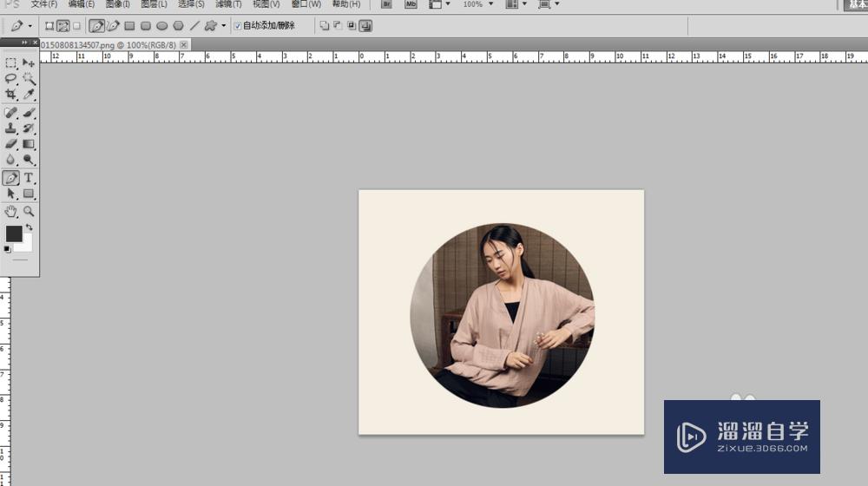Click the foreground color swatch
This screenshot has width=868, height=486.
(x=14, y=233)
